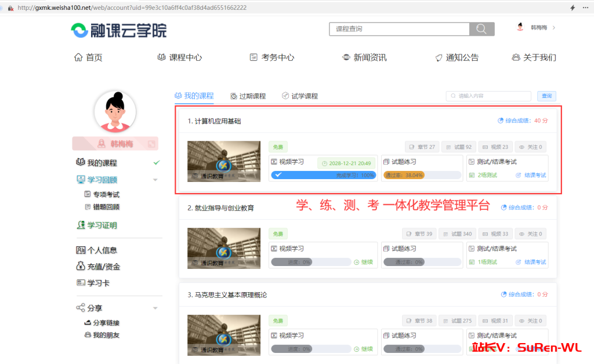Open 专项考试 in sidebar
This screenshot has width=594, height=364.
coord(102,195)
